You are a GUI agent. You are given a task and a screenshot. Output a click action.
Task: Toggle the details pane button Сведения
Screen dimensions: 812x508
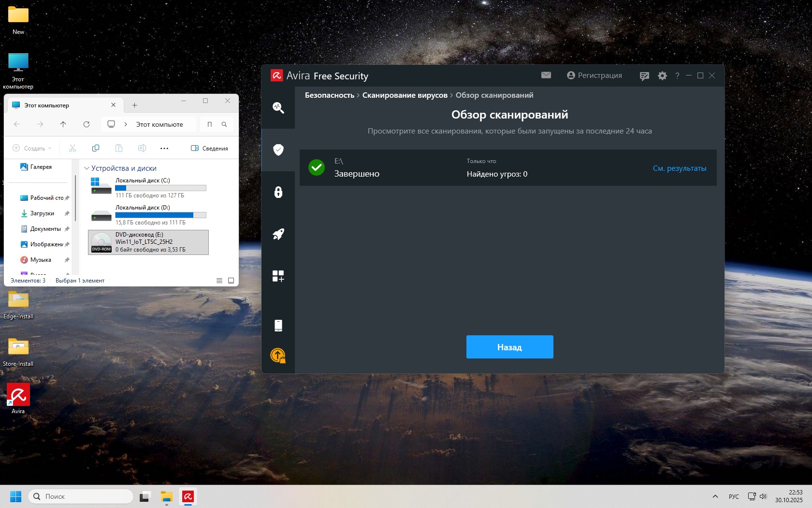(x=209, y=149)
